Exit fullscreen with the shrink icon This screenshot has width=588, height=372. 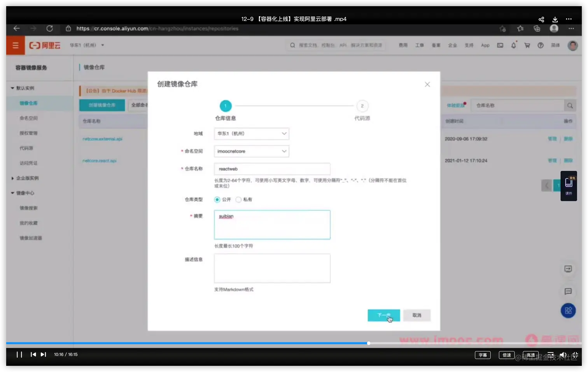[575, 355]
